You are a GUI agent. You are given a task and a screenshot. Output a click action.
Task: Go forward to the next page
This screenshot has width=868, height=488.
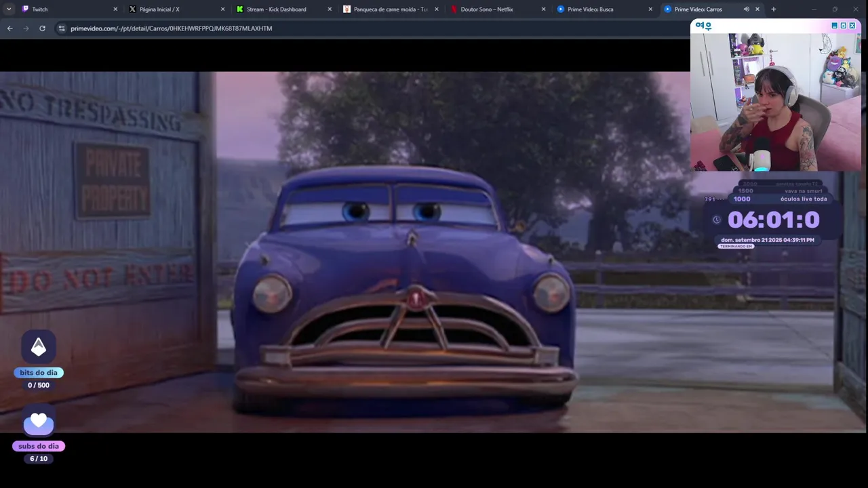(26, 28)
